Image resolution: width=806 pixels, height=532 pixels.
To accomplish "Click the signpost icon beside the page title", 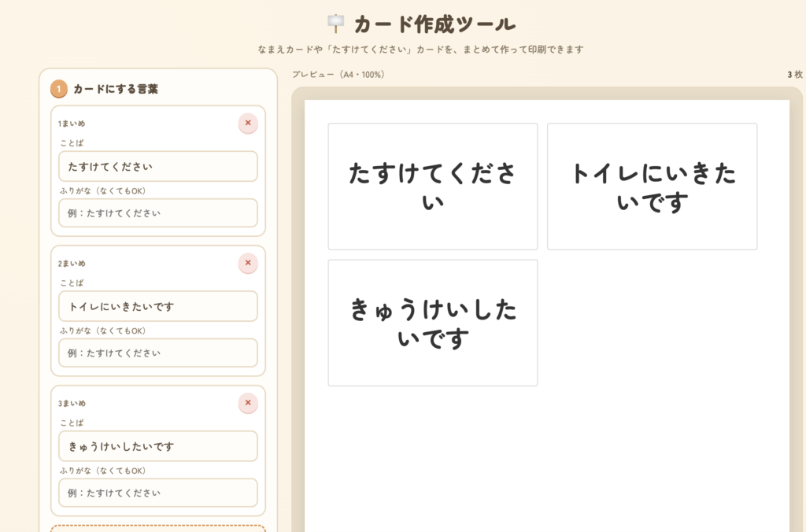I will 335,24.
